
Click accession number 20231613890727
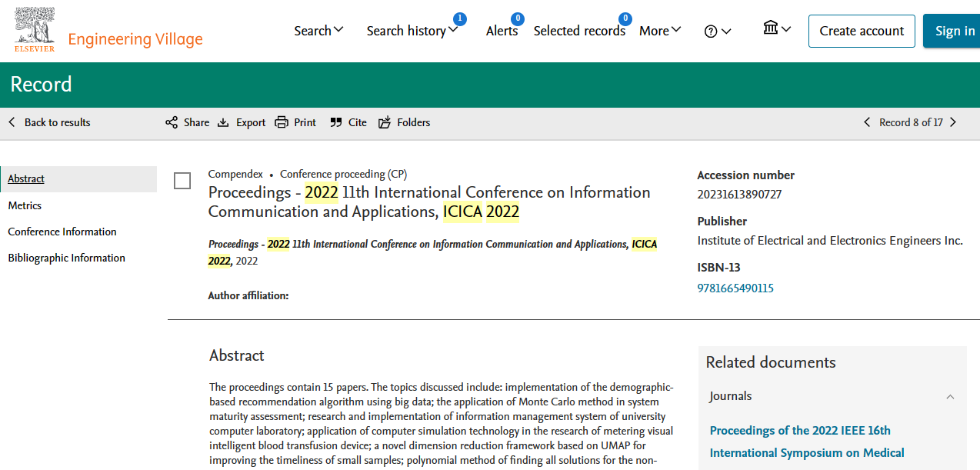click(x=739, y=195)
